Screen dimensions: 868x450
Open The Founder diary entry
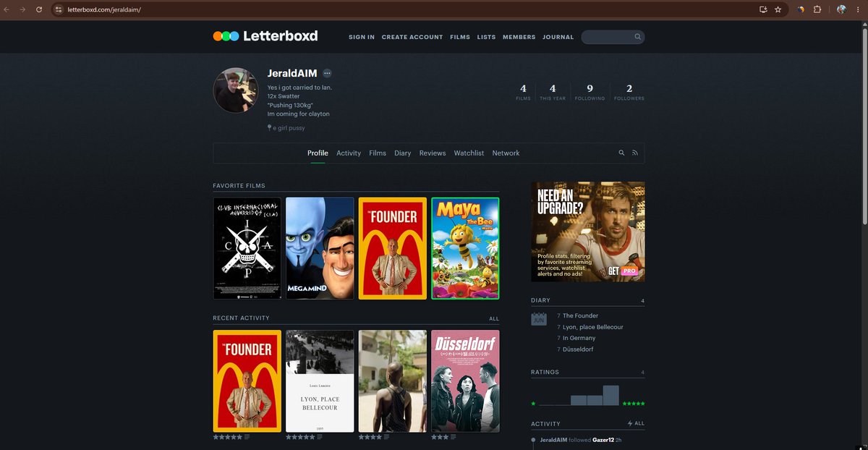coord(580,316)
